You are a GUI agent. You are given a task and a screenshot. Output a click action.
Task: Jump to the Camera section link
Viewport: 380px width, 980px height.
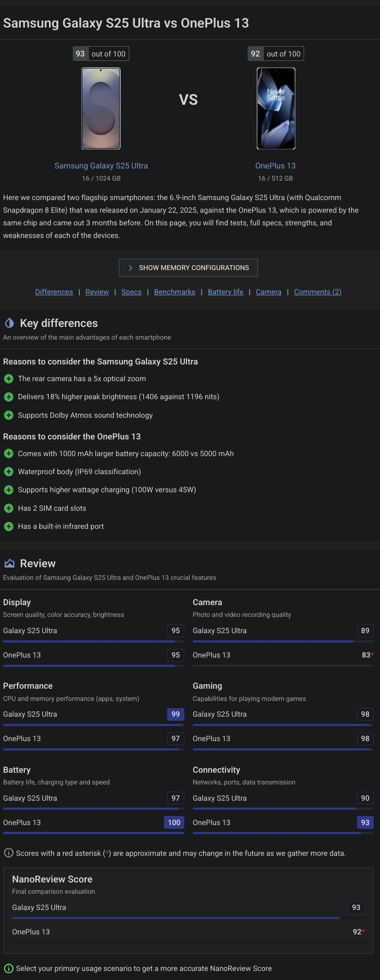[x=268, y=292]
